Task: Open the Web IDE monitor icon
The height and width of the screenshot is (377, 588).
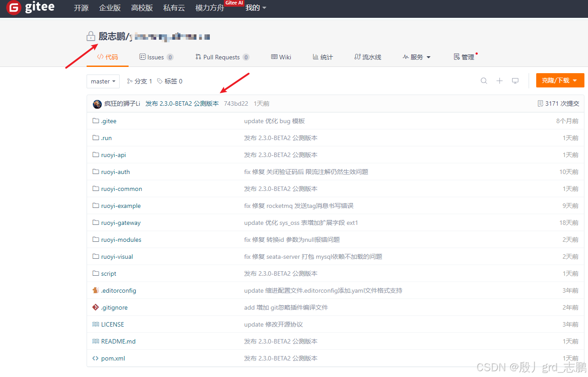Action: [x=515, y=81]
